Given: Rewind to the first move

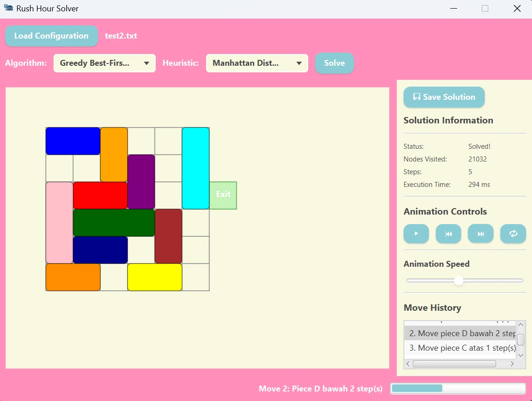Looking at the screenshot, I should [x=448, y=234].
